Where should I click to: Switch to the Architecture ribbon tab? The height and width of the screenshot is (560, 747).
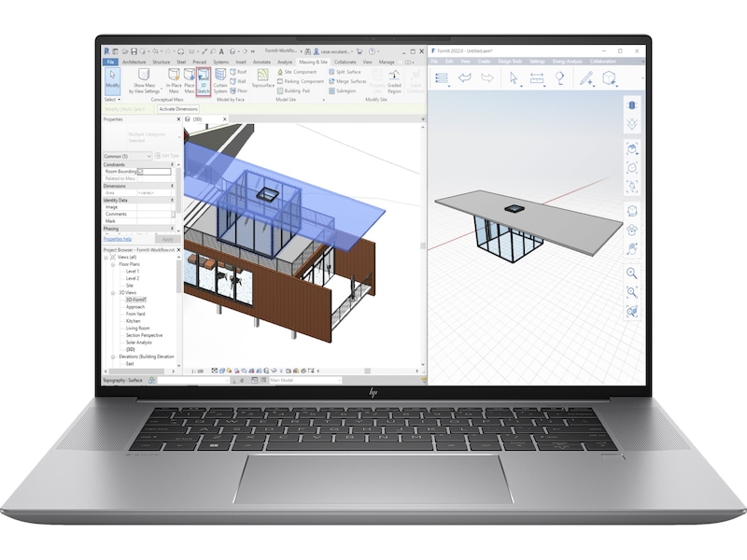(134, 62)
